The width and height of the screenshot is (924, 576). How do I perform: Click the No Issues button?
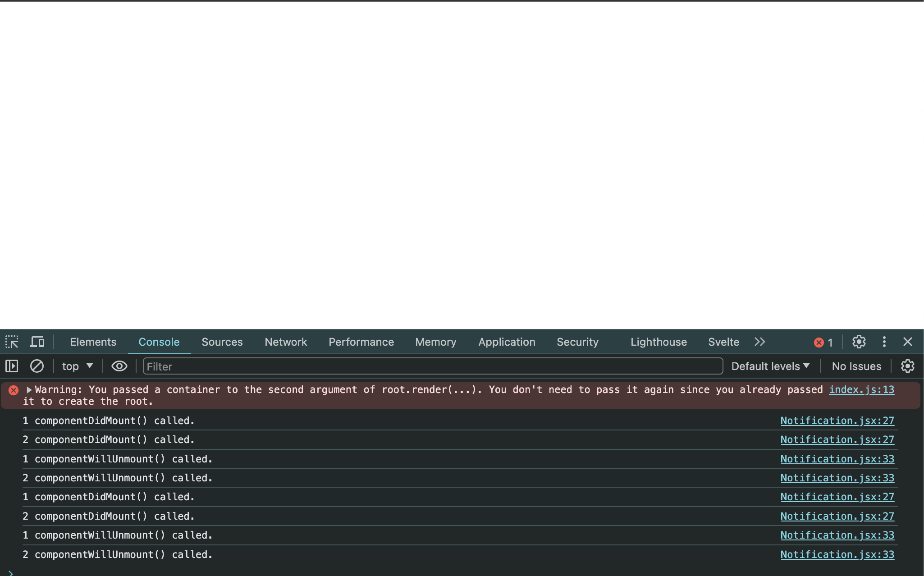point(856,366)
